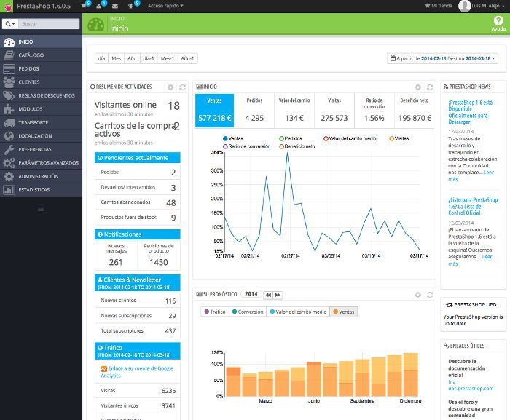The width and height of the screenshot is (510, 420).
Task: Open Catálogo from the sidebar
Action: [x=41, y=55]
